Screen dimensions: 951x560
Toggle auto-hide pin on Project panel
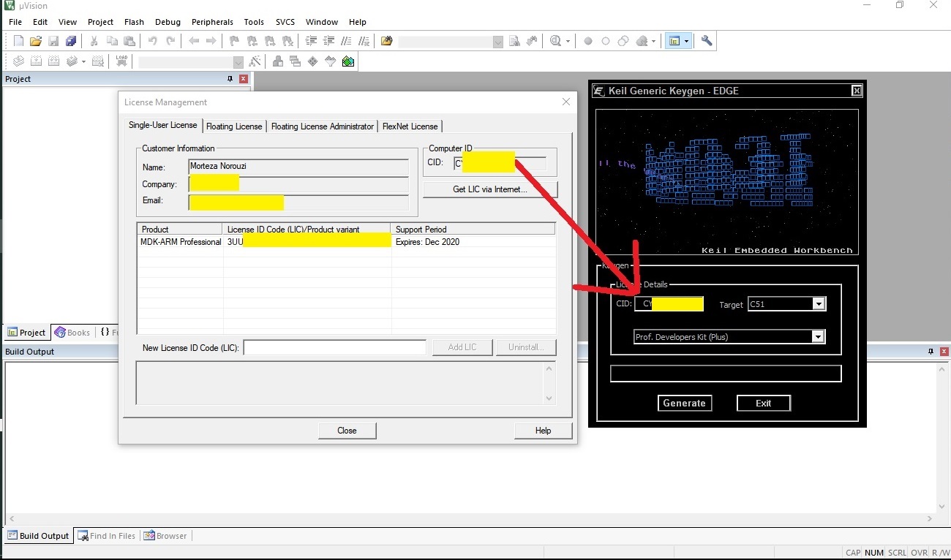[x=230, y=79]
